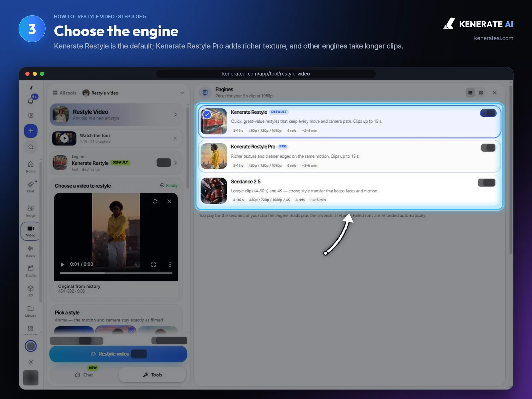The width and height of the screenshot is (532, 399).
Task: Open the sidebar panel layout icon
Action: pyautogui.click(x=31, y=115)
